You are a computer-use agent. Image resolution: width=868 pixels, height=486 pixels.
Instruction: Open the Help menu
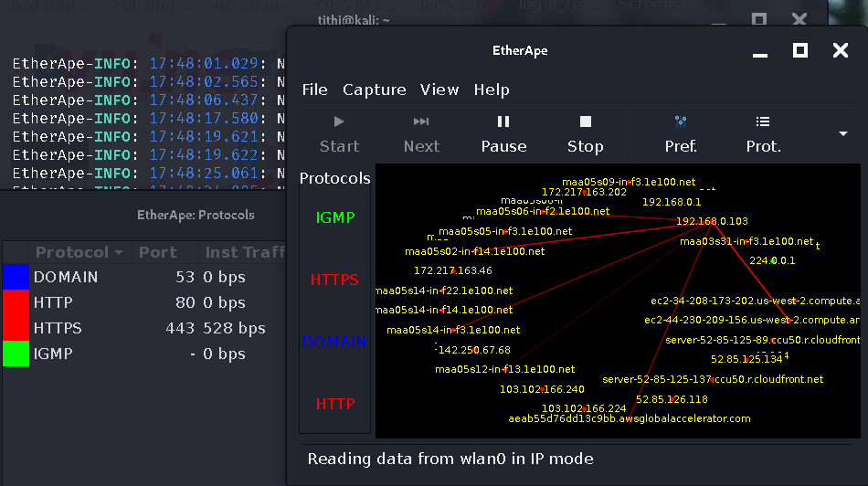(492, 90)
